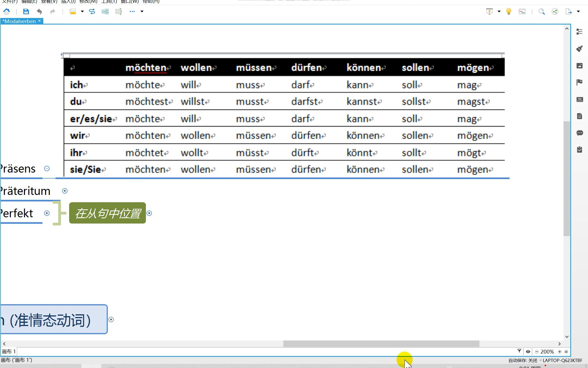
Task: Click the vertical scrollbar thumb
Action: click(x=567, y=179)
